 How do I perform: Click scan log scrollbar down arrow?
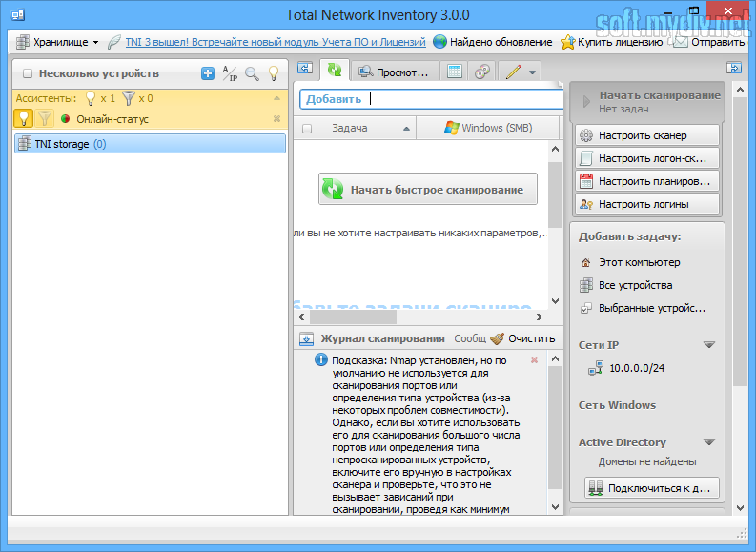556,507
